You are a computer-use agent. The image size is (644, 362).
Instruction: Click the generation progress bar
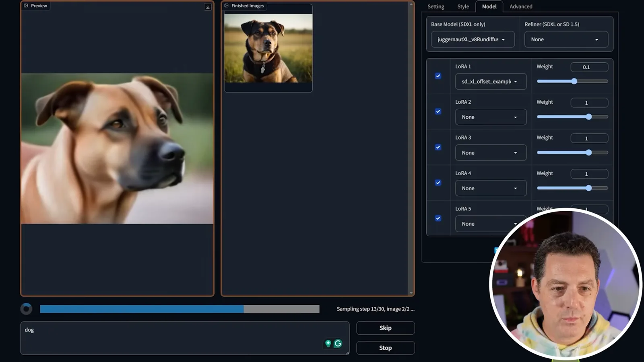180,309
